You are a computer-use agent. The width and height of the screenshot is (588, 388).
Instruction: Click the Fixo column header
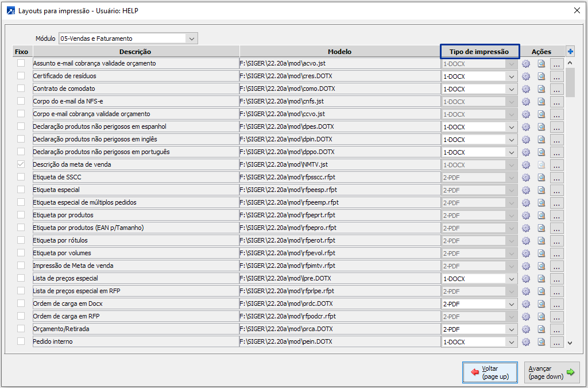(21, 51)
